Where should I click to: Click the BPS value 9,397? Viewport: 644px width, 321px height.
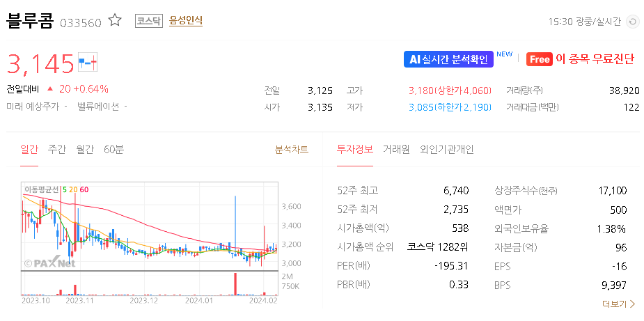coord(615,285)
